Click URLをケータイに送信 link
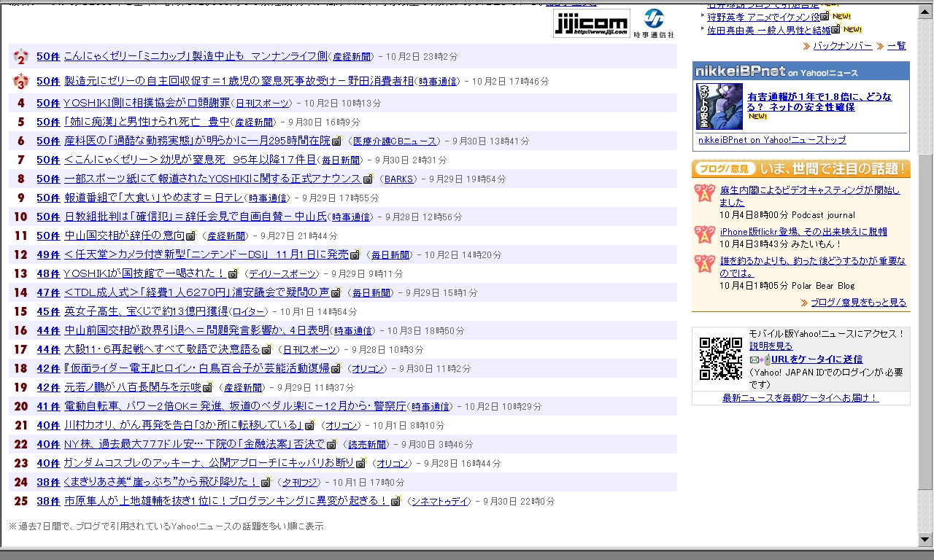Viewport: 934px width, 560px height. tap(817, 359)
